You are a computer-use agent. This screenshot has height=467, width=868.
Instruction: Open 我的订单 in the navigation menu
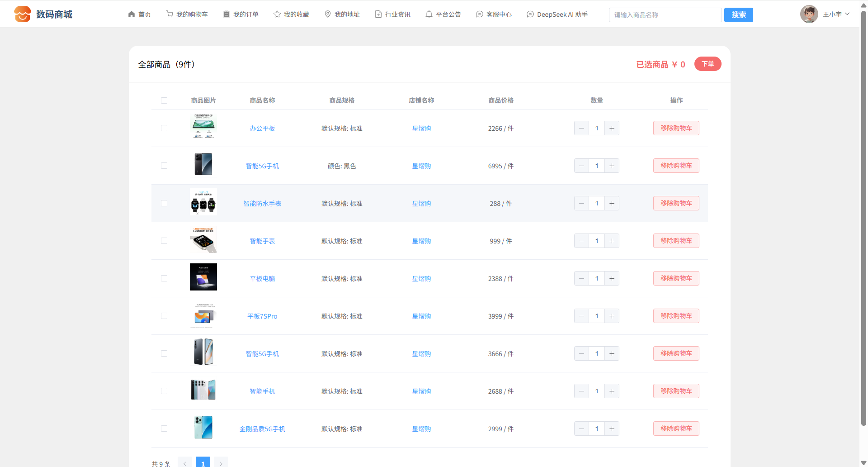click(241, 14)
